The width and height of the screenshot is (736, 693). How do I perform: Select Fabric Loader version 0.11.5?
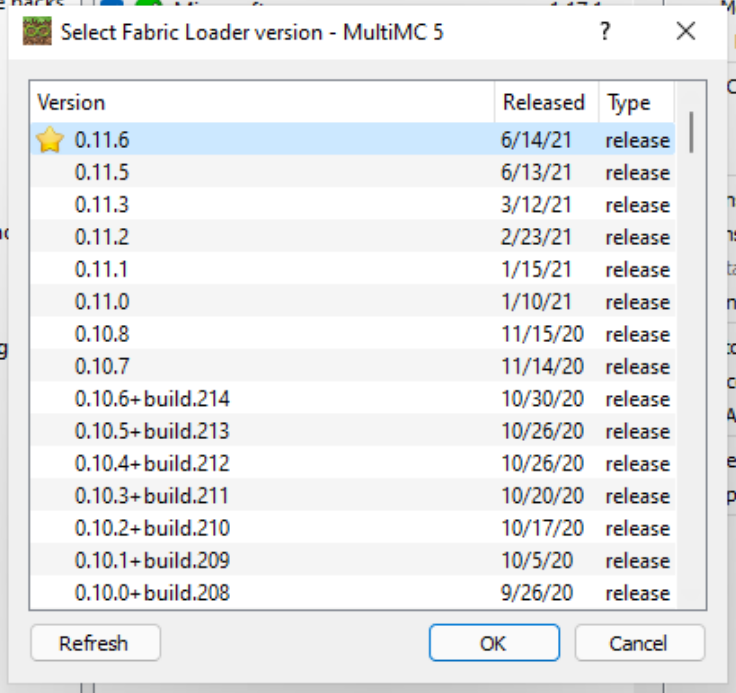pyautogui.click(x=102, y=173)
